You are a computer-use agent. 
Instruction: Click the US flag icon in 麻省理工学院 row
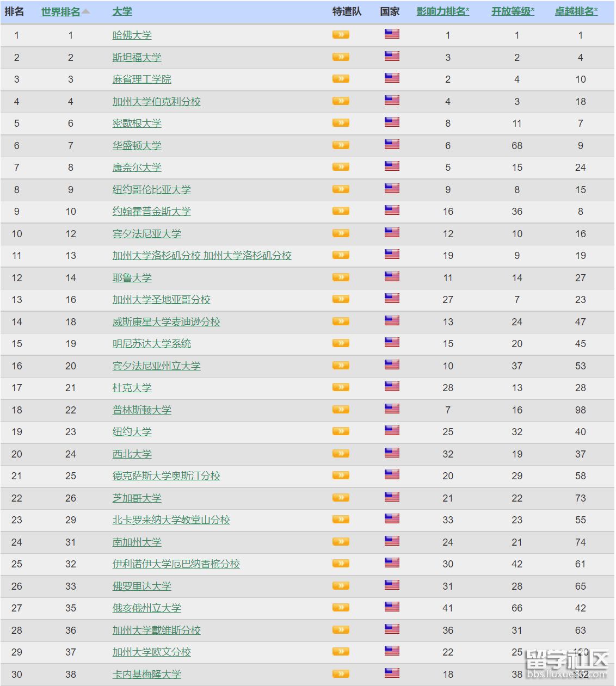(392, 78)
